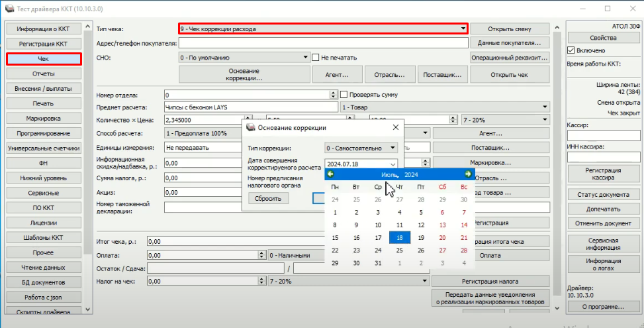The width and height of the screenshot is (644, 328).
Task: Open the Отчеты section in sidebar
Action: pos(44,74)
